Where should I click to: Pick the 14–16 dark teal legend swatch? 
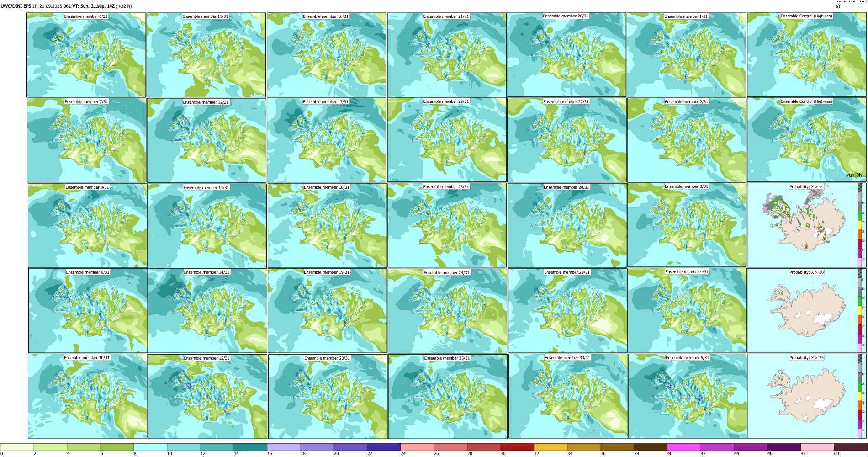[250, 447]
